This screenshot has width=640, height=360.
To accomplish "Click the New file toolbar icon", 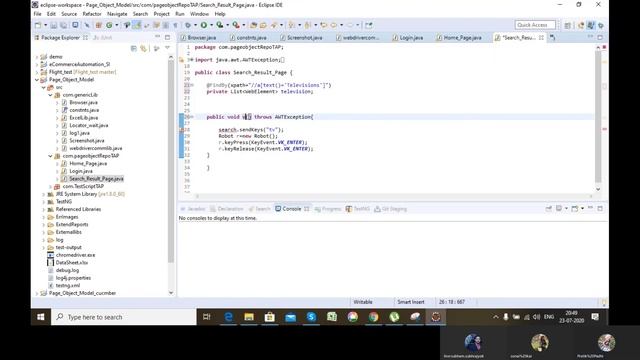I will pyautogui.click(x=38, y=25).
